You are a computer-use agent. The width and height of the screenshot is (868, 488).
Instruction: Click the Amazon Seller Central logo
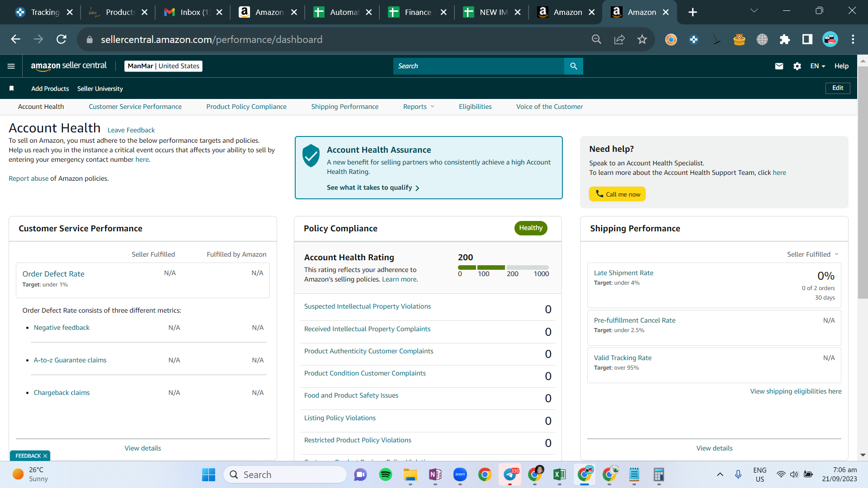(69, 66)
